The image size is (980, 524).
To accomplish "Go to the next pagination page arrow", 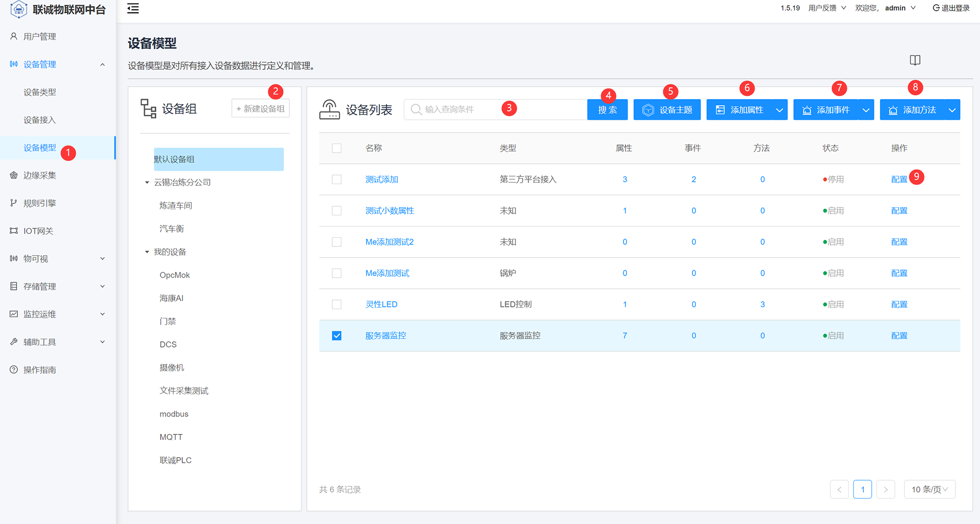I will click(886, 489).
